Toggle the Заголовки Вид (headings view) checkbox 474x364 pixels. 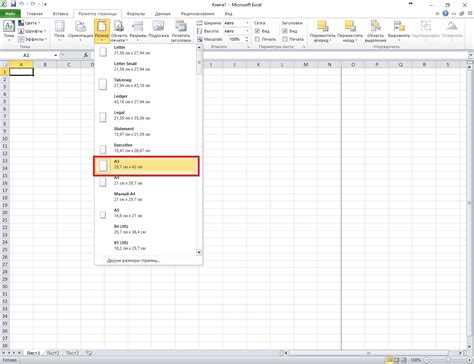pyautogui.click(x=285, y=31)
